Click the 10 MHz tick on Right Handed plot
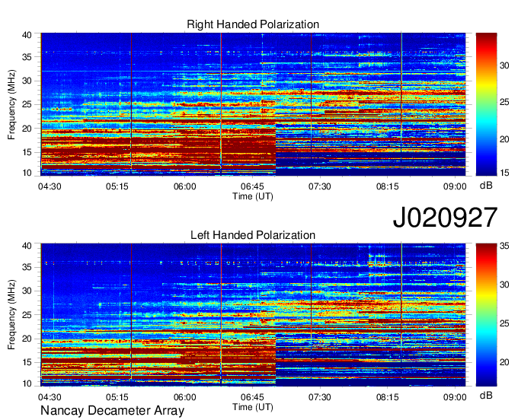 point(27,173)
